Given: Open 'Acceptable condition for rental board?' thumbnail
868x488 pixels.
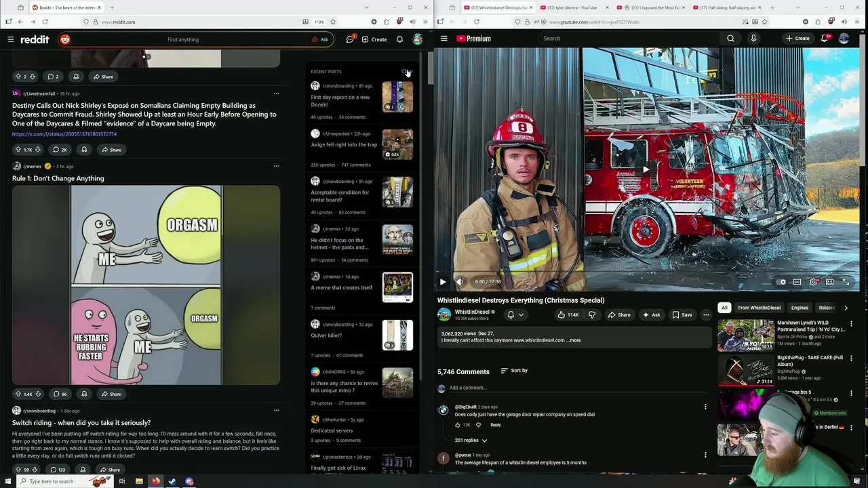Looking at the screenshot, I should 397,192.
